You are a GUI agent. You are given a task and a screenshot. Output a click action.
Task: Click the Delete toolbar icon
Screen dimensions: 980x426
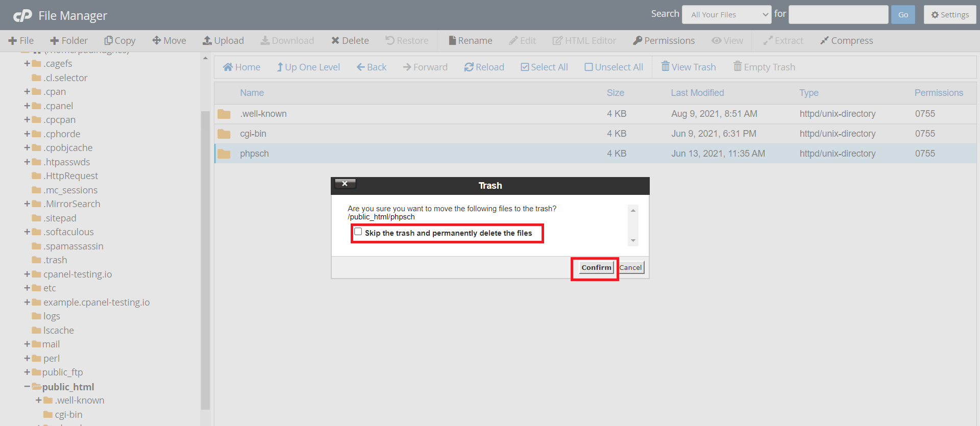pyautogui.click(x=350, y=41)
